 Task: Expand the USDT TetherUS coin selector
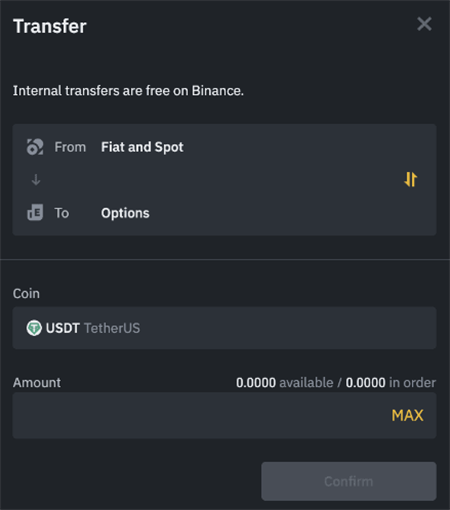[224, 328]
